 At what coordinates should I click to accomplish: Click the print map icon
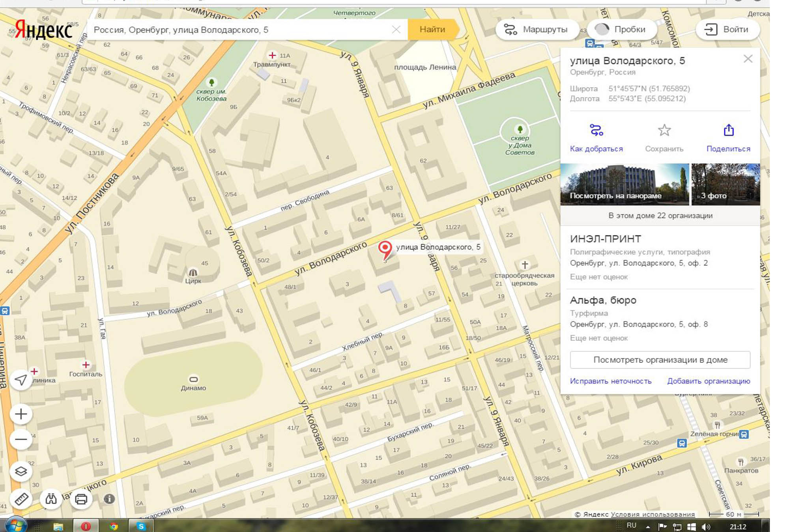pyautogui.click(x=81, y=499)
